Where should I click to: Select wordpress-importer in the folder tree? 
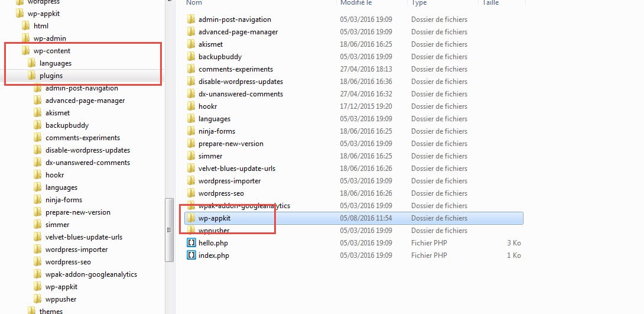pyautogui.click(x=76, y=250)
